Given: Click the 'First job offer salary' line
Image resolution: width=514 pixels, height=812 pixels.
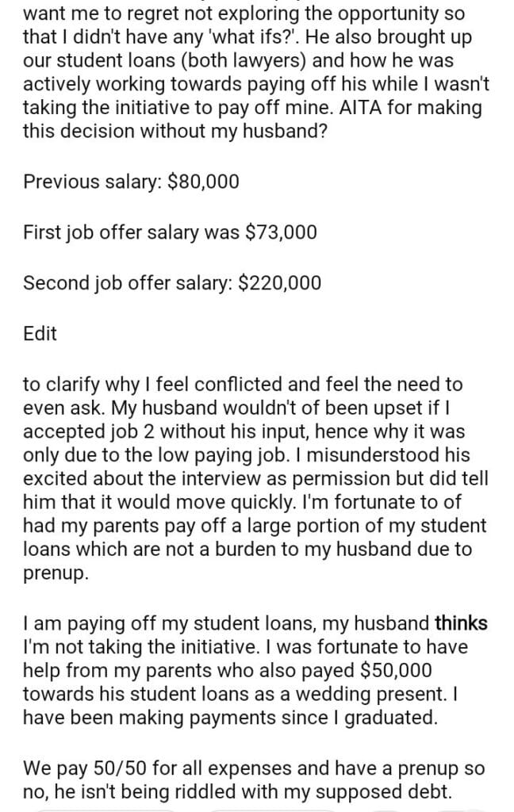Looking at the screenshot, I should point(170,232).
